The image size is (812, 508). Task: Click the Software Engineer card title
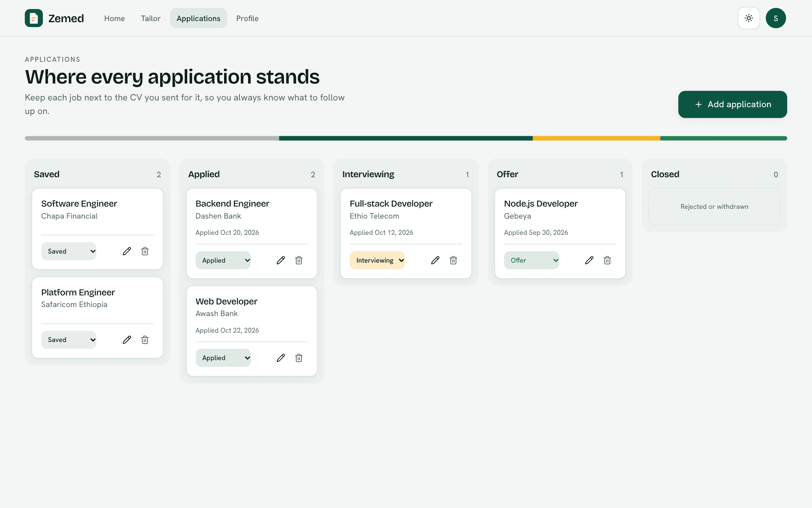click(79, 204)
